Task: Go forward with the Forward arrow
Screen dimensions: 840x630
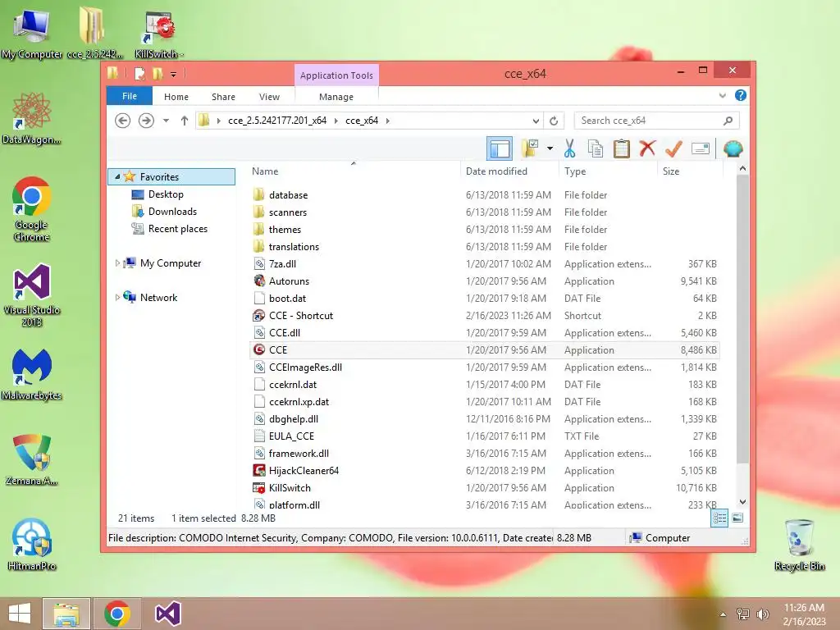Action: tap(146, 121)
